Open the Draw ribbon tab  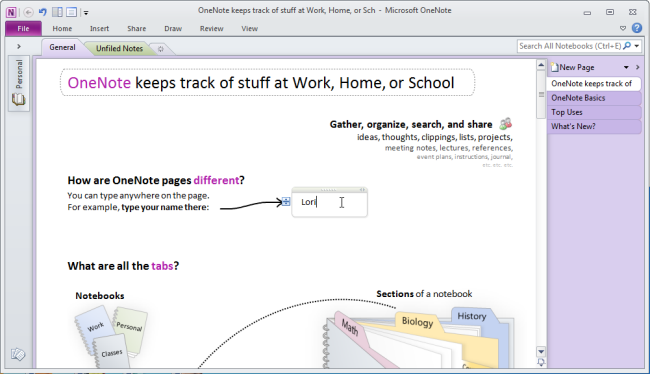tap(173, 29)
